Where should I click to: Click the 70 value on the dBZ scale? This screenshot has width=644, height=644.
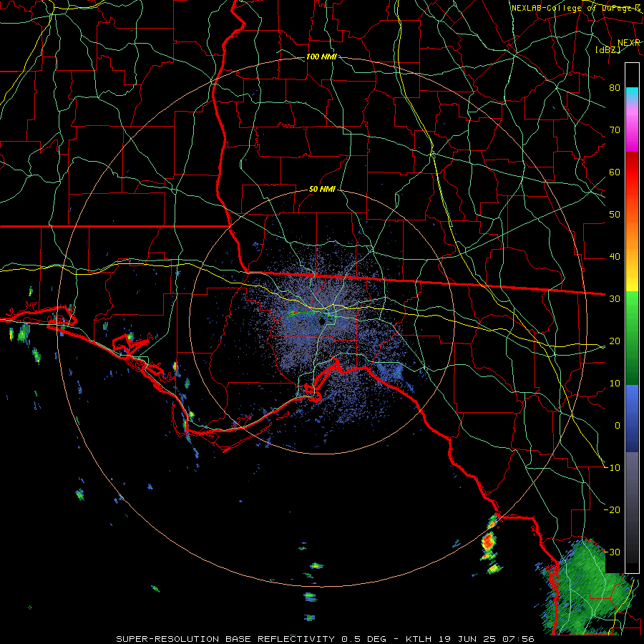pos(615,130)
